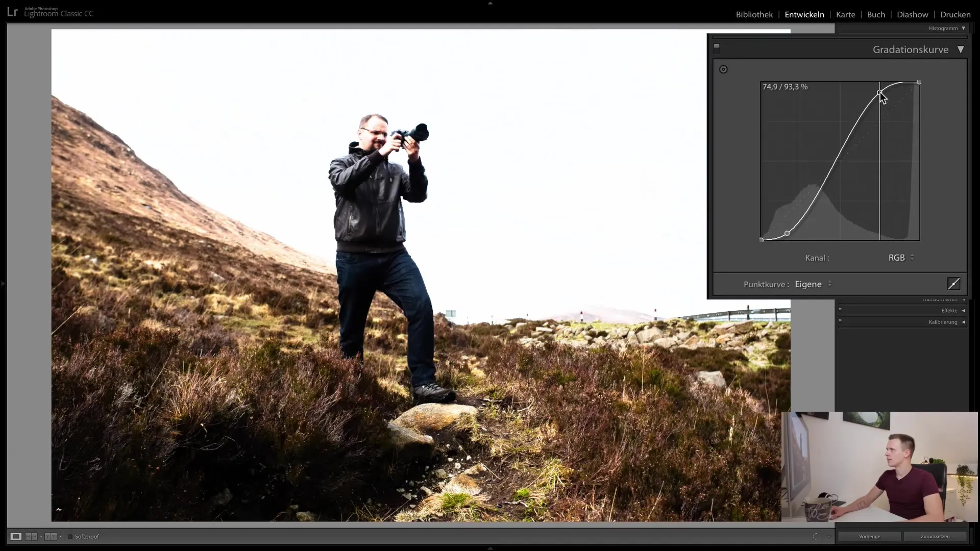Select the top-right white endpoint of curve

tap(919, 82)
